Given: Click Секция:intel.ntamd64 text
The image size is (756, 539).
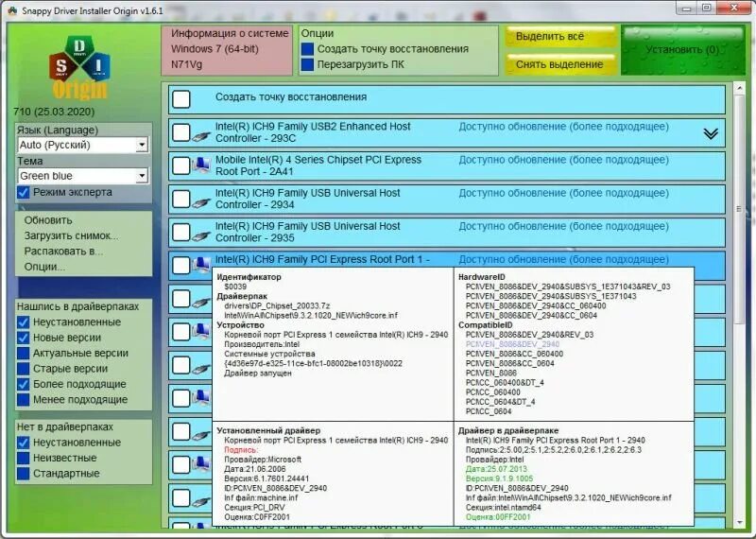Looking at the screenshot, I should [x=504, y=508].
